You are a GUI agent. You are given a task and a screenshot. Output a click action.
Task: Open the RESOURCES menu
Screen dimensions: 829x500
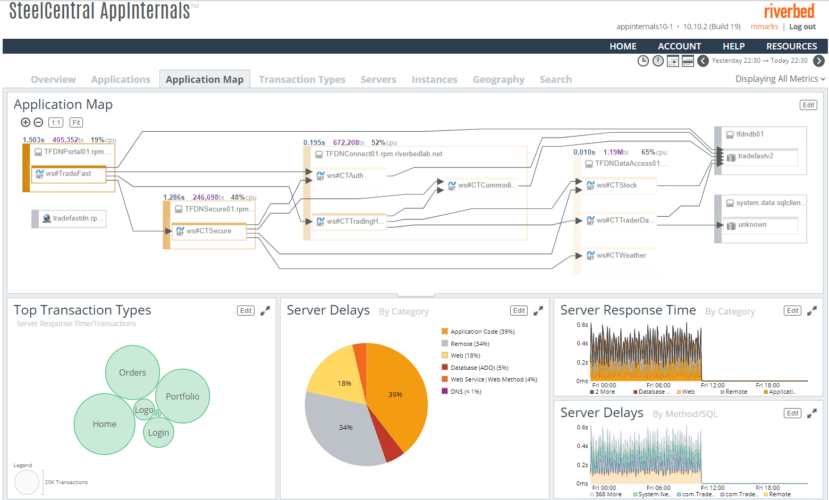click(x=791, y=47)
